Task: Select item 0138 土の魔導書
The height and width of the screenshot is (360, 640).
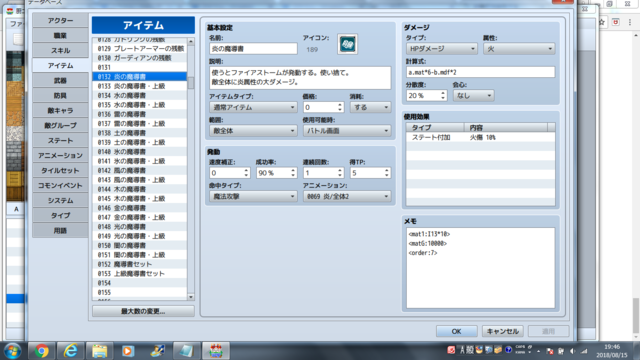Action: click(140, 133)
